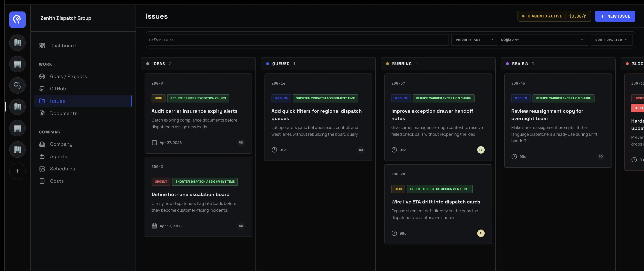The height and width of the screenshot is (271, 644).
Task: Click Shorten Dispatch Assignment Time tag on ZDG-14
Action: [325, 98]
